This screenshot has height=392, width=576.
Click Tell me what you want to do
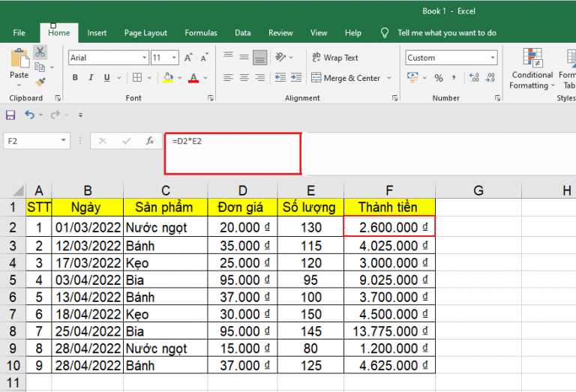(x=447, y=33)
